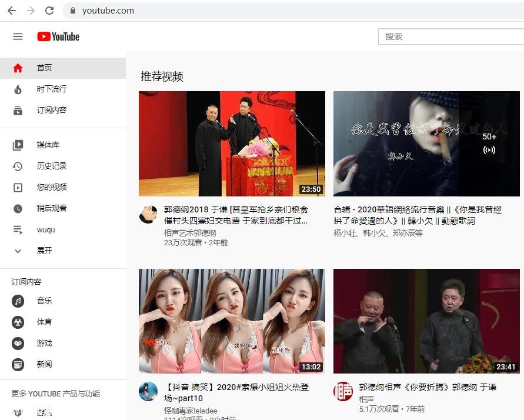Click the YouTube logo
524x420 pixels.
tap(58, 36)
